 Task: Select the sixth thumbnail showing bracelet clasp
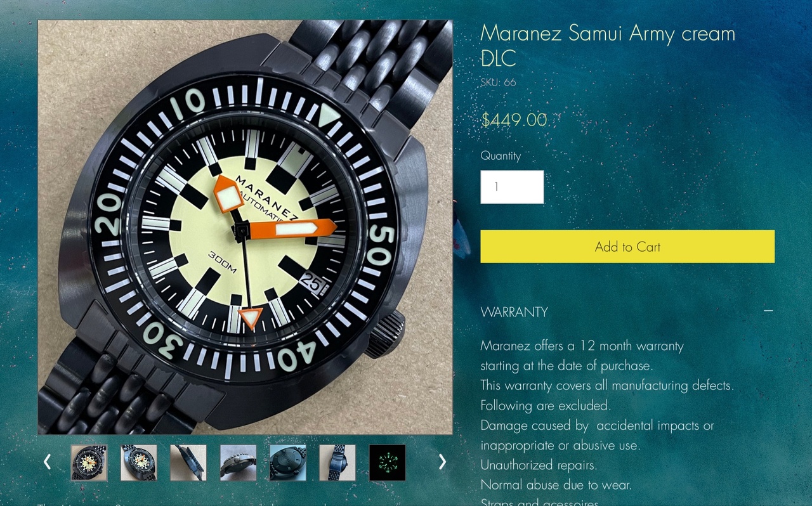pyautogui.click(x=337, y=463)
